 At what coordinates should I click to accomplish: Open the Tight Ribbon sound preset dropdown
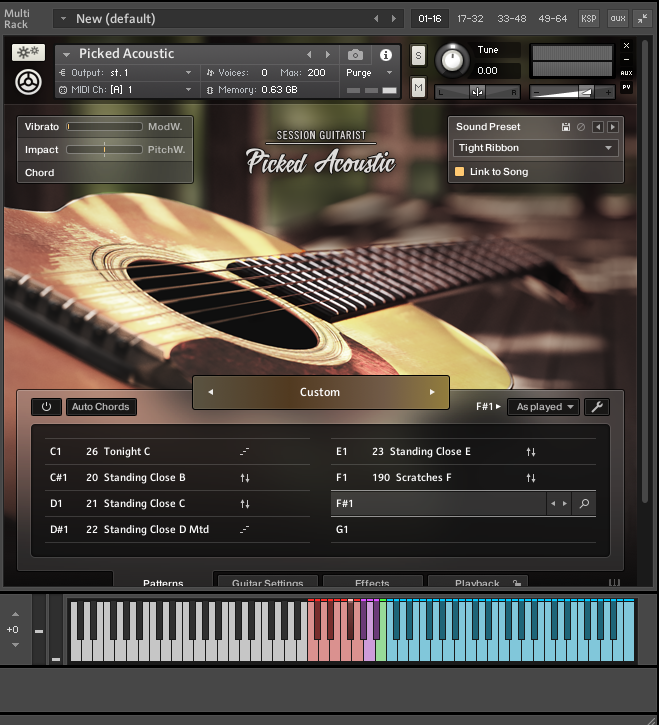tap(536, 148)
